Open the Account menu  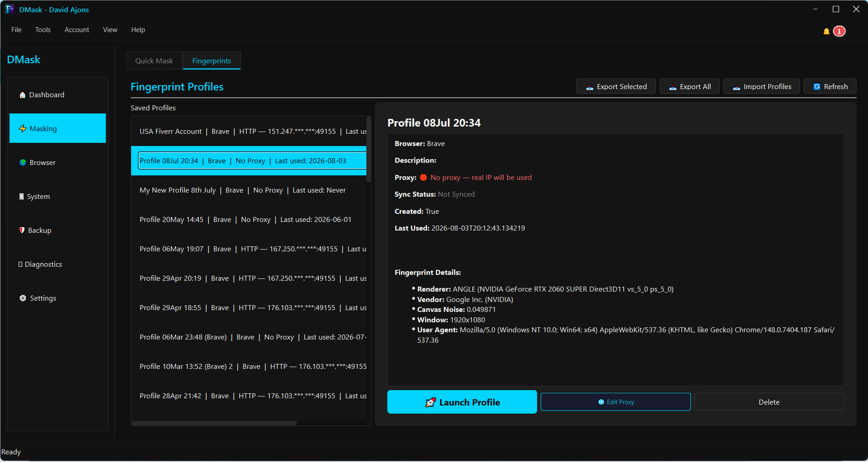(x=77, y=30)
